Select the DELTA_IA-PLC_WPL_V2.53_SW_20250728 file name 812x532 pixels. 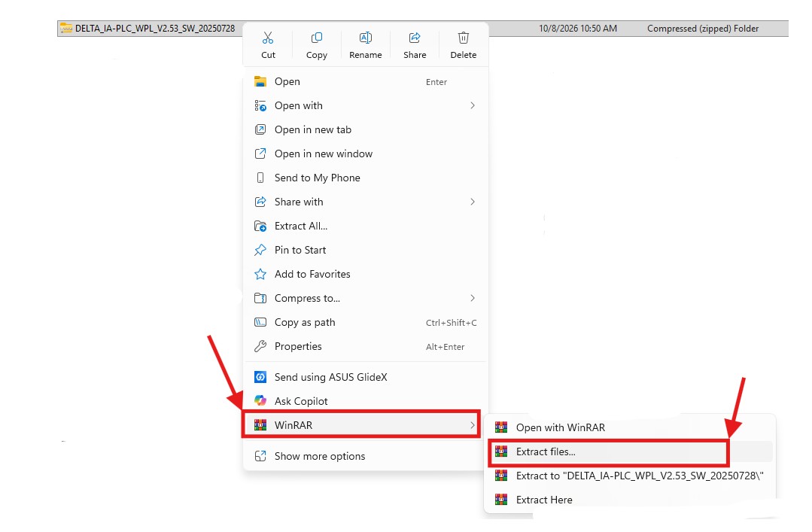155,29
